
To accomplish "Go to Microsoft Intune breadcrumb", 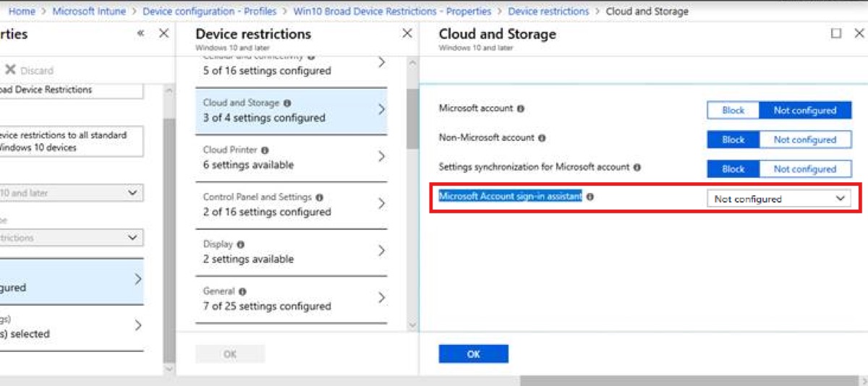I will click(x=89, y=12).
